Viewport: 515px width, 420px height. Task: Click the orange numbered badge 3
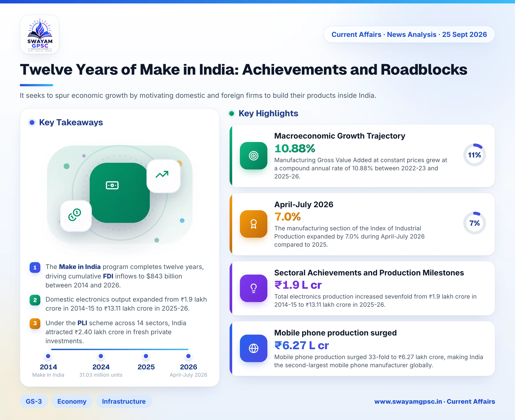35,323
